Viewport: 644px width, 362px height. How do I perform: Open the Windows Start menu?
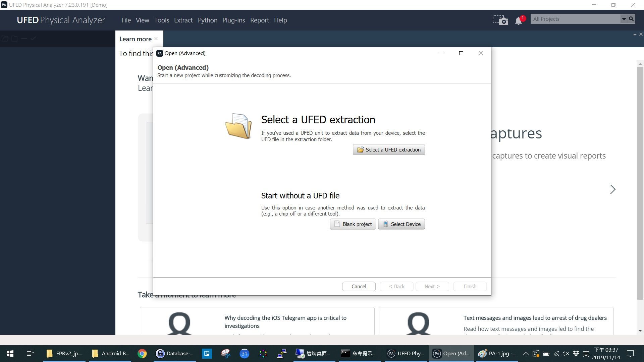pos(10,354)
